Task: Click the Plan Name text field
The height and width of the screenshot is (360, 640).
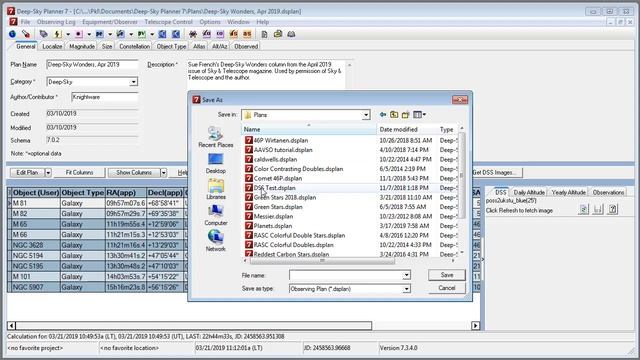Action: point(92,65)
